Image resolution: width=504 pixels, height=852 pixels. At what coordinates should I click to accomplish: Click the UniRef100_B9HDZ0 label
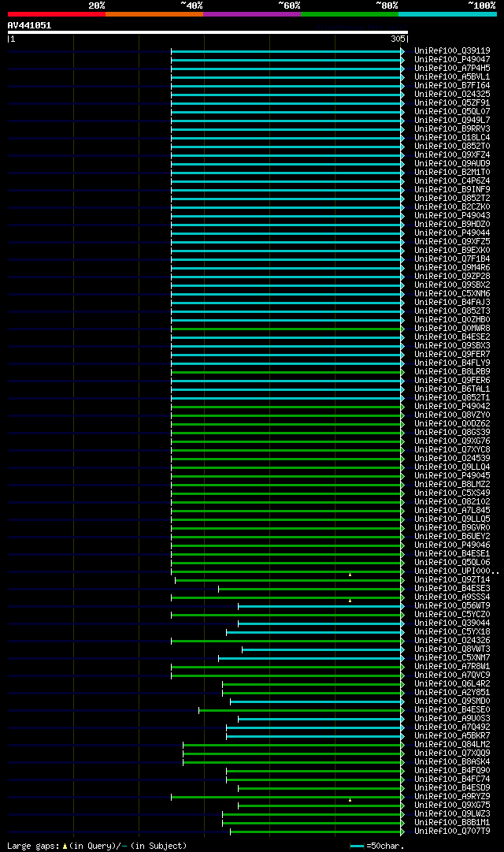pyautogui.click(x=452, y=225)
